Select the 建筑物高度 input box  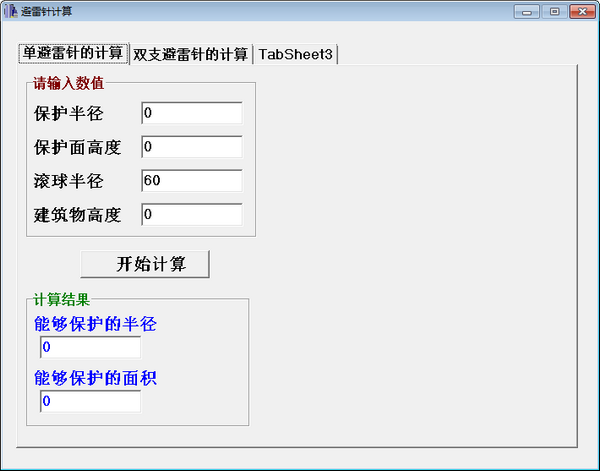192,214
